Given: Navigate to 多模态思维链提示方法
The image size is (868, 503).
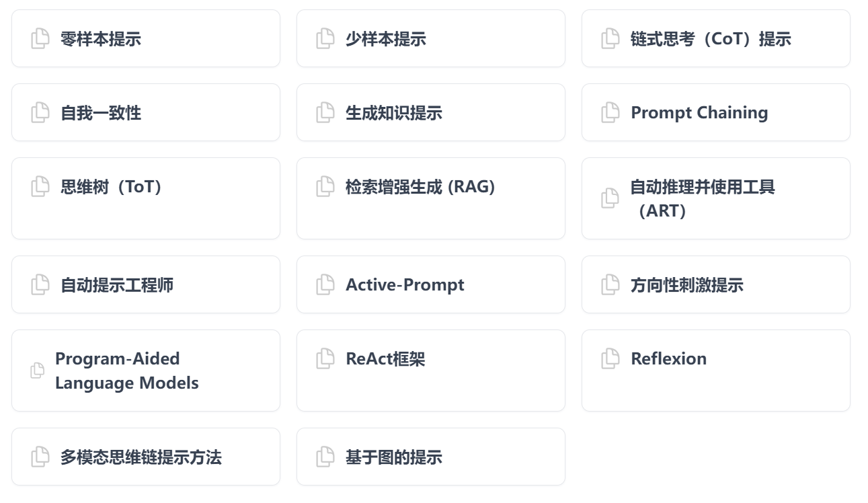Looking at the screenshot, I should [x=141, y=457].
